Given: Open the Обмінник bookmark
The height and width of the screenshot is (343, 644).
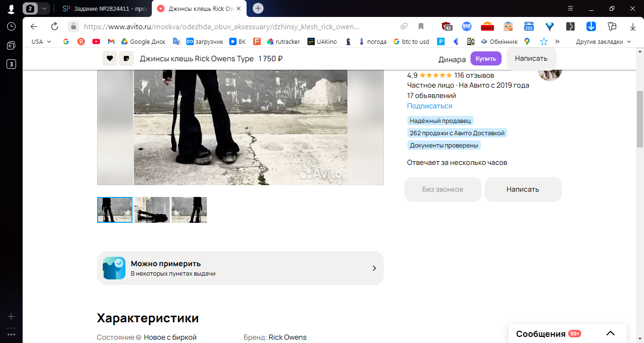Looking at the screenshot, I should coord(499,41).
